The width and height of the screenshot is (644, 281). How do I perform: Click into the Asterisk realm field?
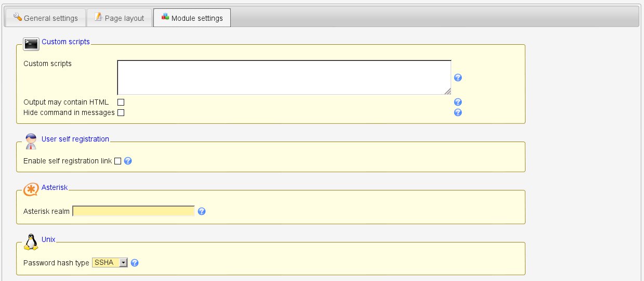(134, 211)
